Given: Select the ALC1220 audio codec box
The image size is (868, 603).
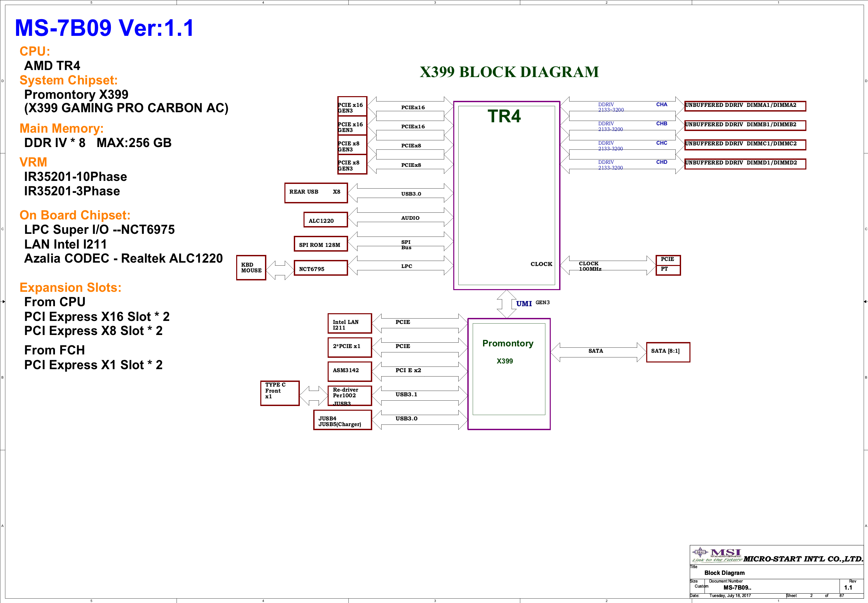Looking at the screenshot, I should point(325,219).
